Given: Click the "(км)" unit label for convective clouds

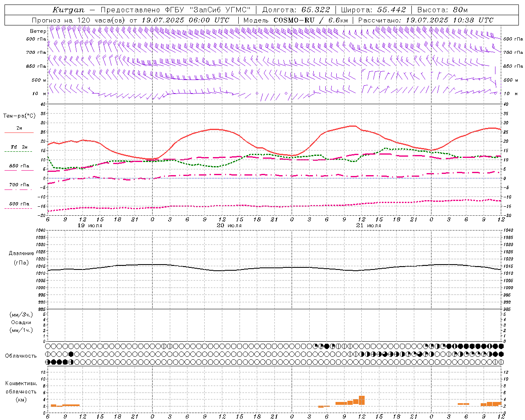Looking at the screenshot, I should (21, 399).
